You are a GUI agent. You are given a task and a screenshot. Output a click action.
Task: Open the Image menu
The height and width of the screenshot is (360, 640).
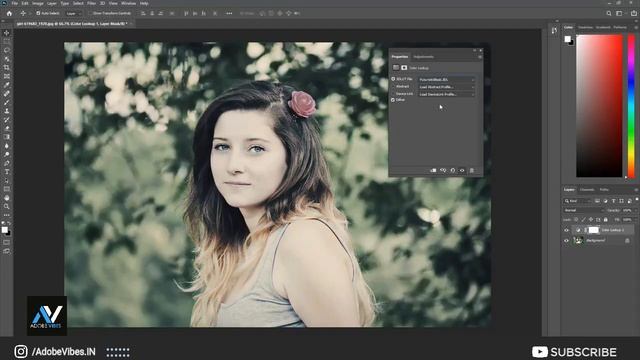(x=38, y=3)
